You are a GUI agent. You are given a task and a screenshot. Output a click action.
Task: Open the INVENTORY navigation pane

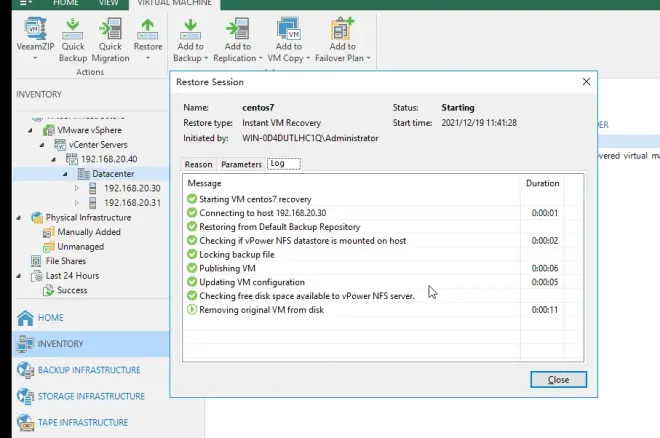click(x=91, y=344)
